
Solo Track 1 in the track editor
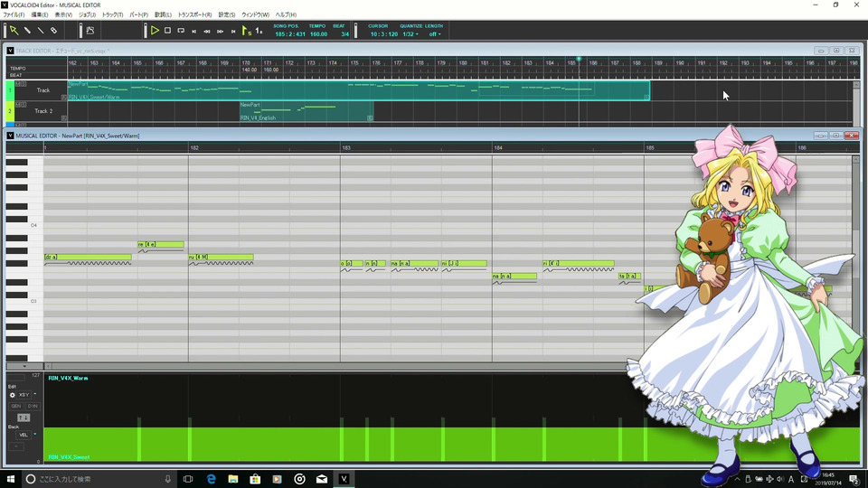point(24,84)
